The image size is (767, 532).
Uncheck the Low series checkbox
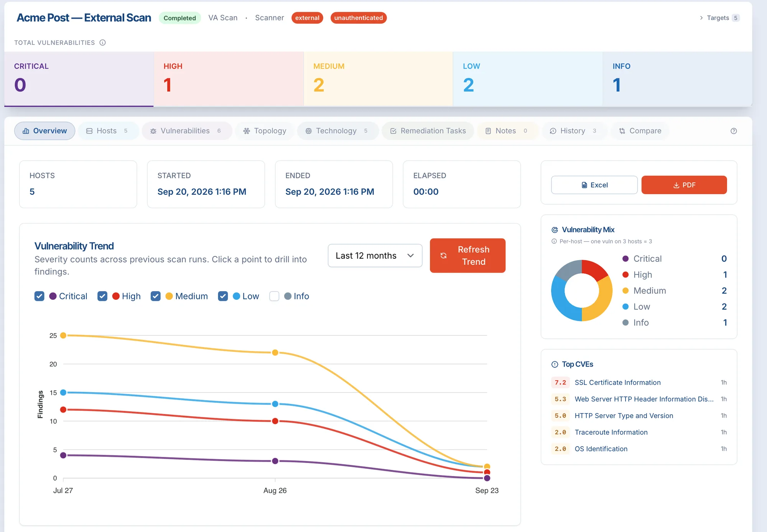[223, 296]
